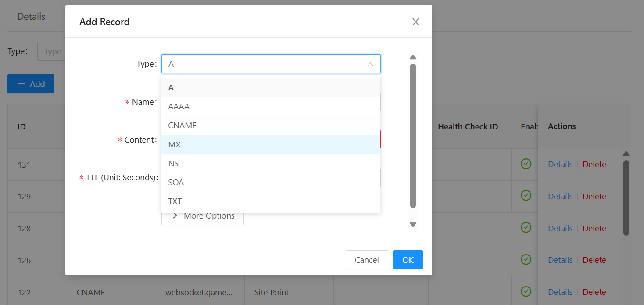Open Details link for record 129
Viewport: 644px width, 305px height.
[560, 196]
